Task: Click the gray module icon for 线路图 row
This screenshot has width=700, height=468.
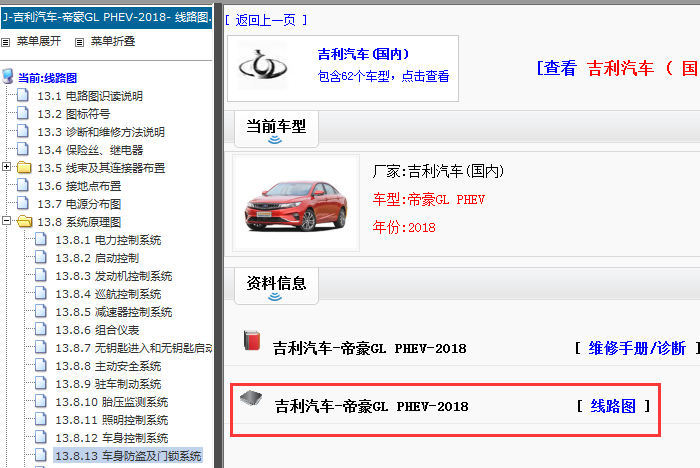Action: pyautogui.click(x=251, y=398)
